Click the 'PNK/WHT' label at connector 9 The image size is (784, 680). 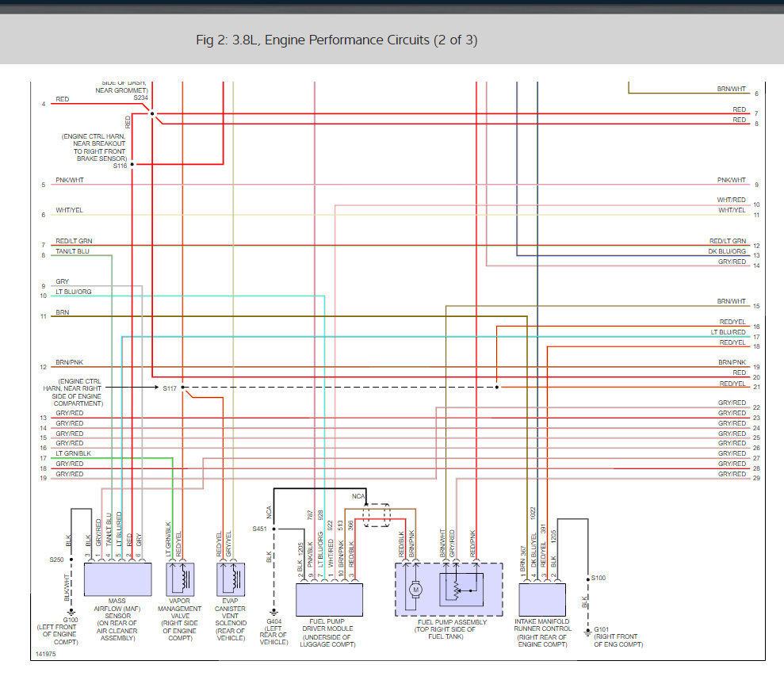pyautogui.click(x=732, y=180)
